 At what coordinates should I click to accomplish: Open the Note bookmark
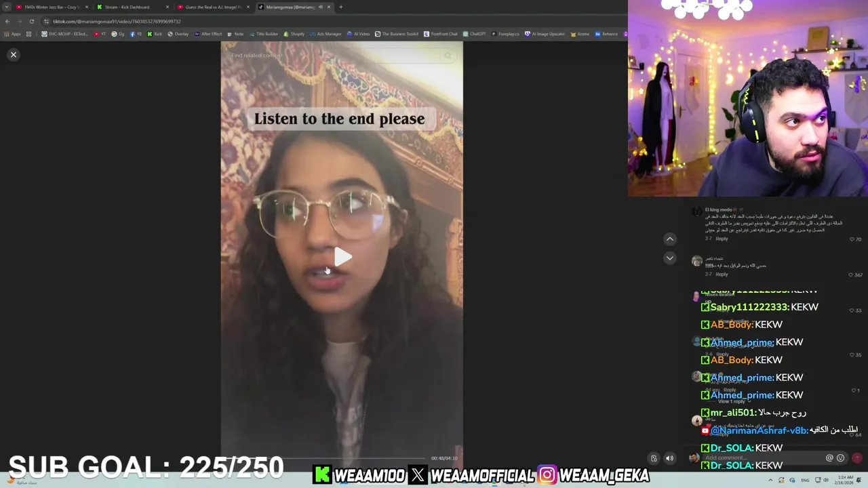coord(235,34)
